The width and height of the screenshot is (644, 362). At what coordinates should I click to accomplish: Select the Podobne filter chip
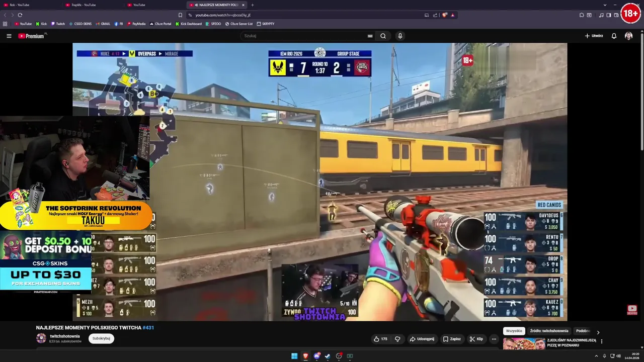[x=583, y=331]
